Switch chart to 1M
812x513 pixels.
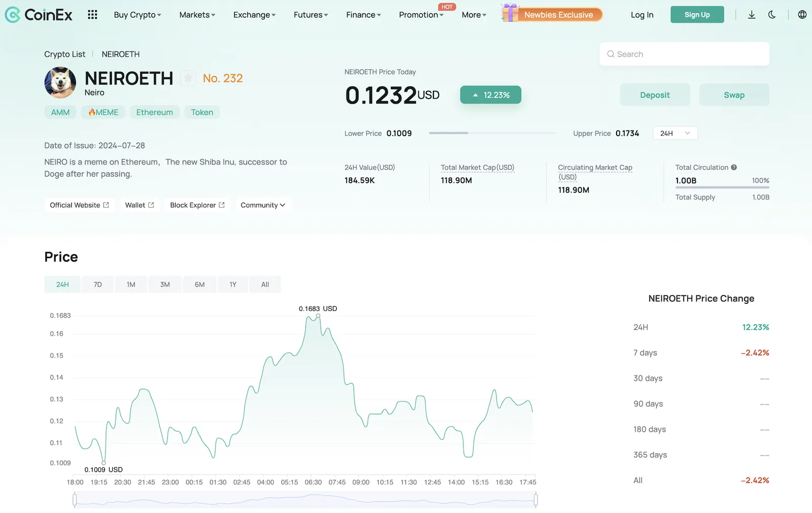tap(131, 284)
